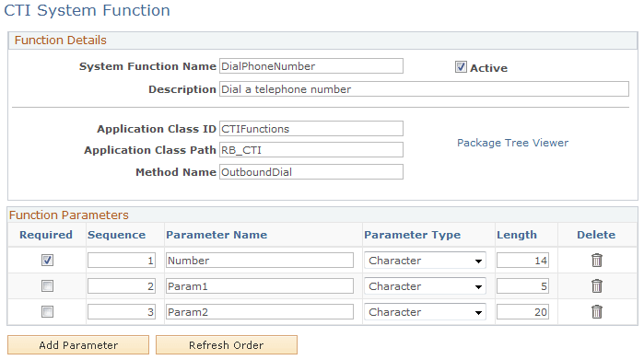Open Parameter Type dropdown for Param2
644x360 pixels.
point(425,312)
